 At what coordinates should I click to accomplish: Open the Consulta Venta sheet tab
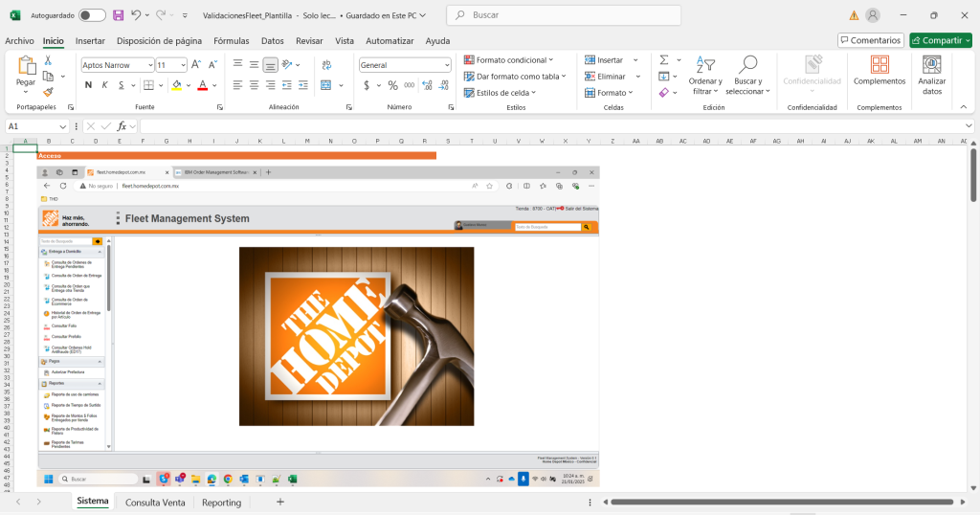coord(155,502)
